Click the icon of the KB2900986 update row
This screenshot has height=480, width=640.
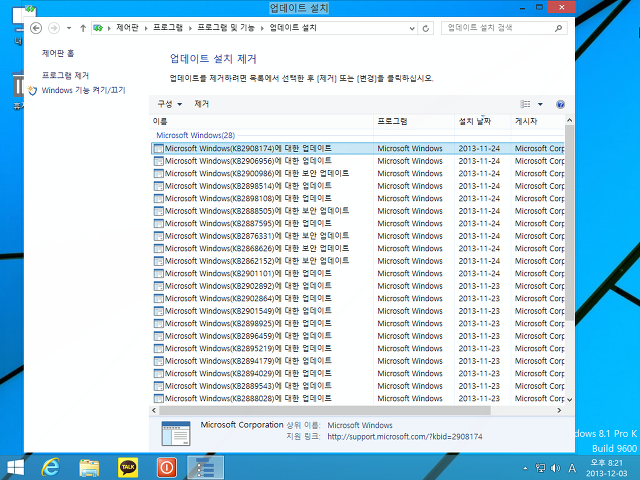pos(159,173)
